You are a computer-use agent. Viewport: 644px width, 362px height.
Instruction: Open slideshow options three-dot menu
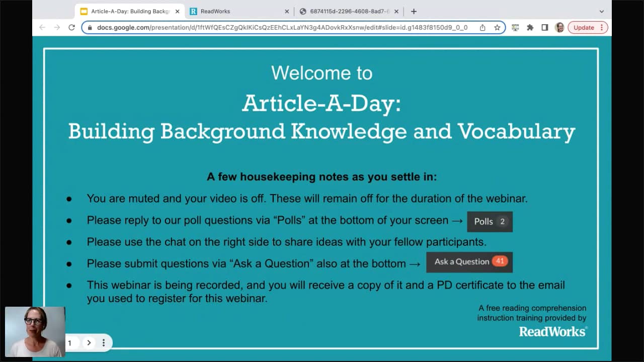104,343
